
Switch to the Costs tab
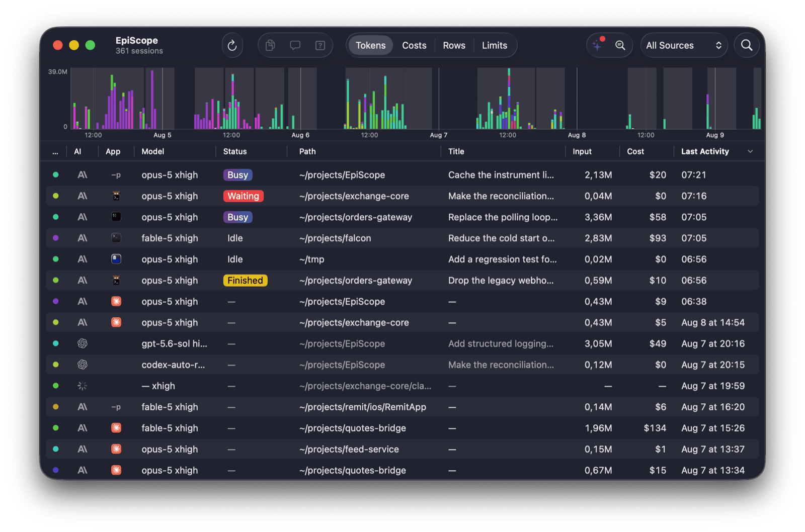pyautogui.click(x=414, y=46)
